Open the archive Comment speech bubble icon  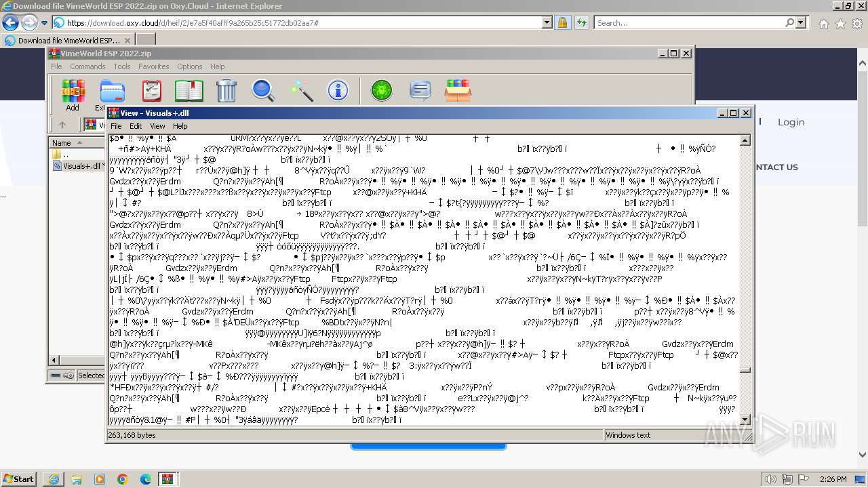coord(420,91)
